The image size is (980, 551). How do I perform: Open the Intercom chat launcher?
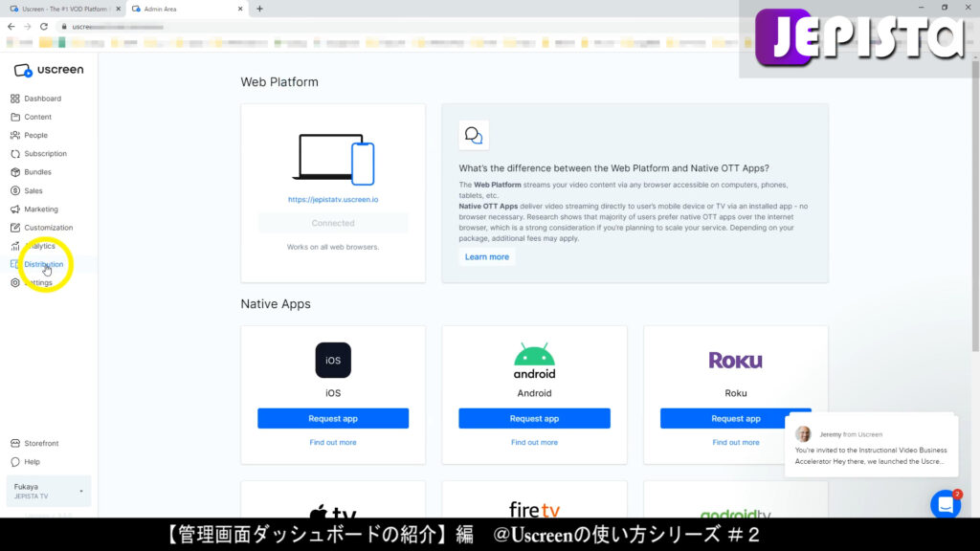tap(946, 503)
